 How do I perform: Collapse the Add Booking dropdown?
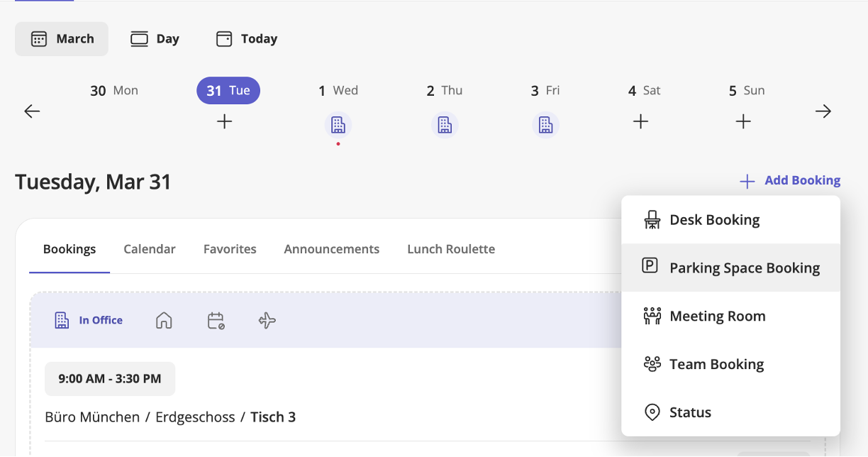789,181
